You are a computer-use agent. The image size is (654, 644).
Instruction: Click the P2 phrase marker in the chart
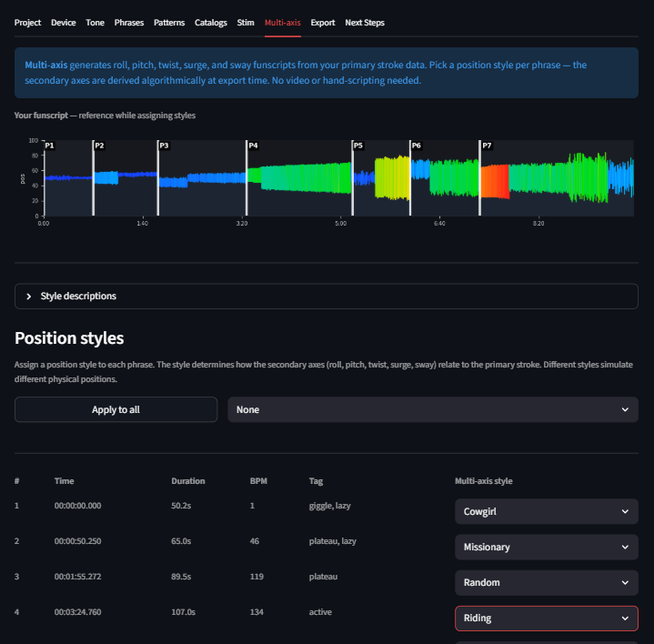coord(99,146)
